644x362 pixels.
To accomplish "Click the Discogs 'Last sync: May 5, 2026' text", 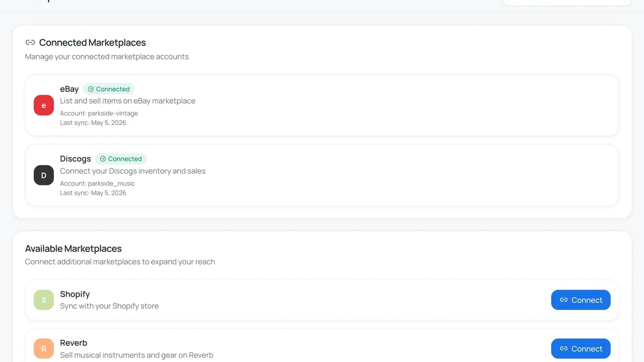I will tap(93, 193).
